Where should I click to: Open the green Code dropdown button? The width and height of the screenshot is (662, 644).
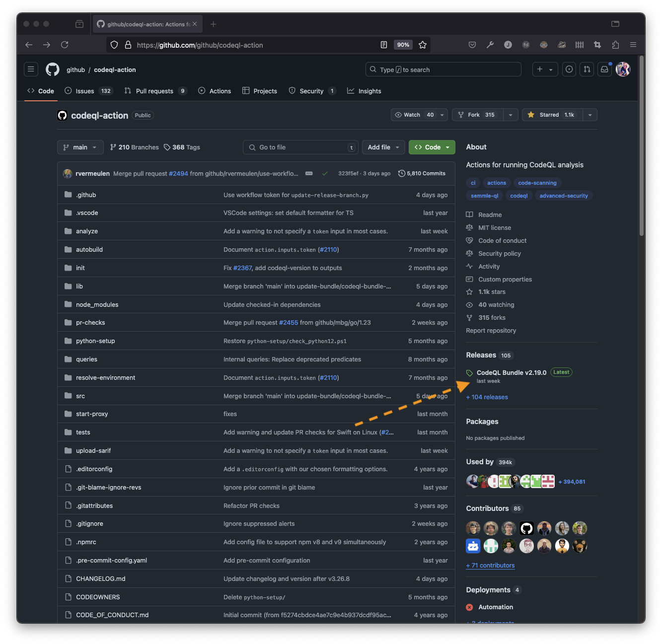click(432, 147)
